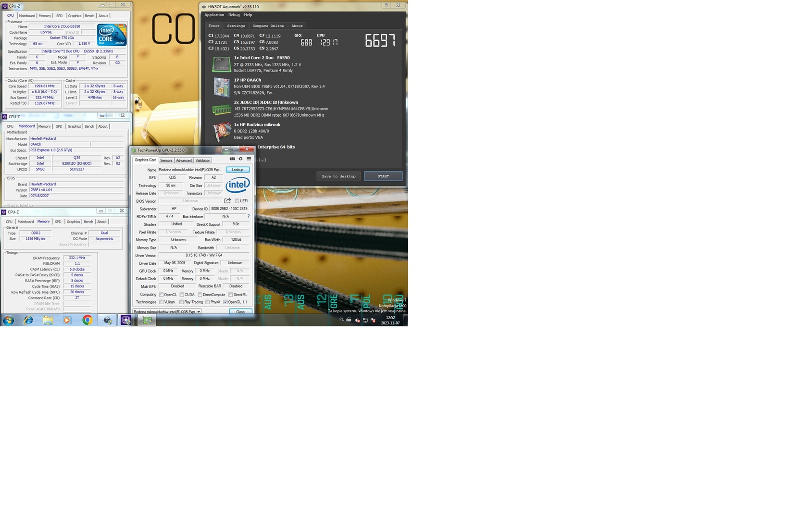
Task: Switch to the GPU-Z Advanced tab
Action: click(x=184, y=161)
